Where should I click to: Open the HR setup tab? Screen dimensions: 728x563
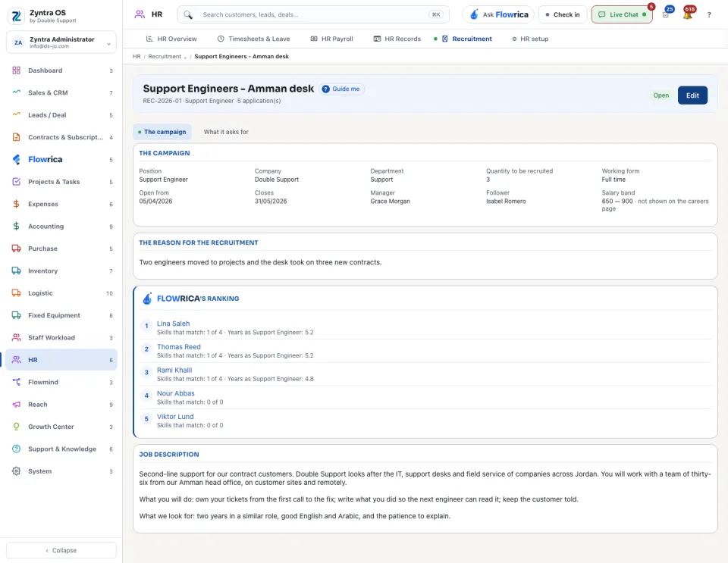(x=530, y=39)
